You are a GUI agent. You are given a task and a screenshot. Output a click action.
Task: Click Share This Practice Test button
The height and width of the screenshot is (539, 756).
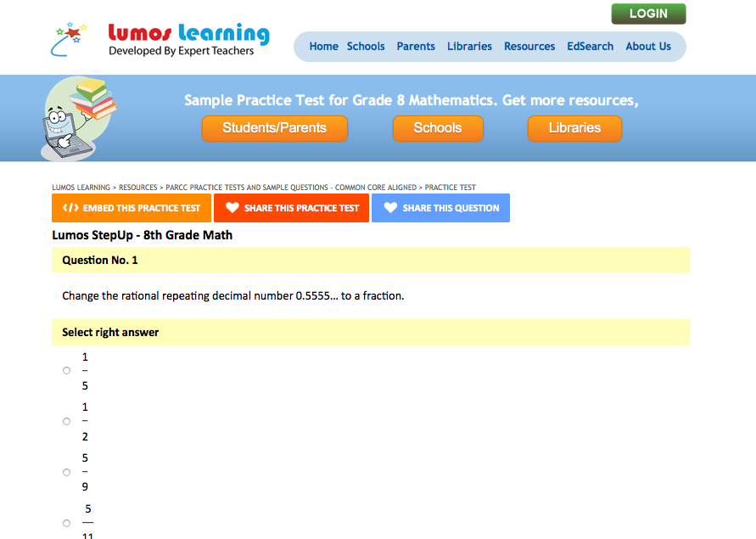291,208
